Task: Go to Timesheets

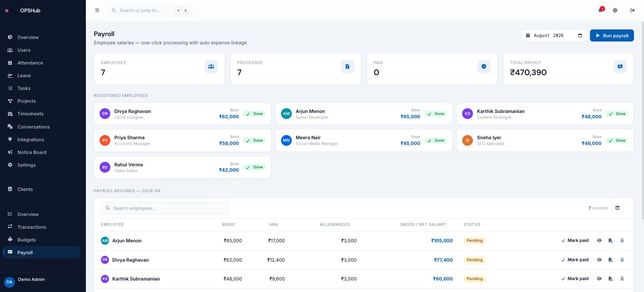Action: coord(42,114)
